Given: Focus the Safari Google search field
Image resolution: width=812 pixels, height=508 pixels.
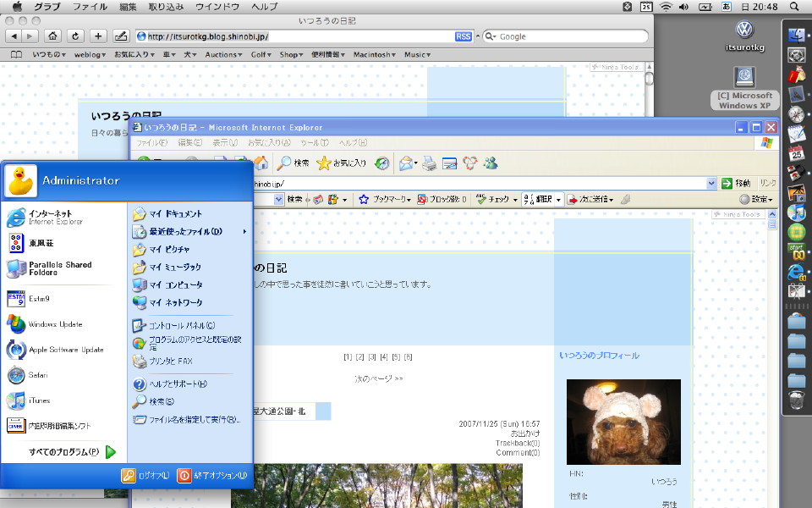Looking at the screenshot, I should pos(565,36).
